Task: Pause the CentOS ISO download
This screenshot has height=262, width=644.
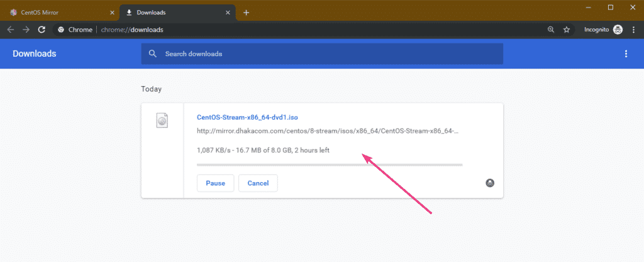Action: point(215,183)
